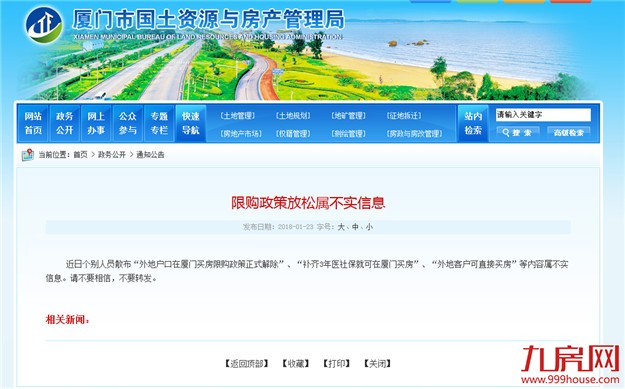This screenshot has width=625, height=389.
Task: Go to 房地产市场 quick link
Action: 241,134
